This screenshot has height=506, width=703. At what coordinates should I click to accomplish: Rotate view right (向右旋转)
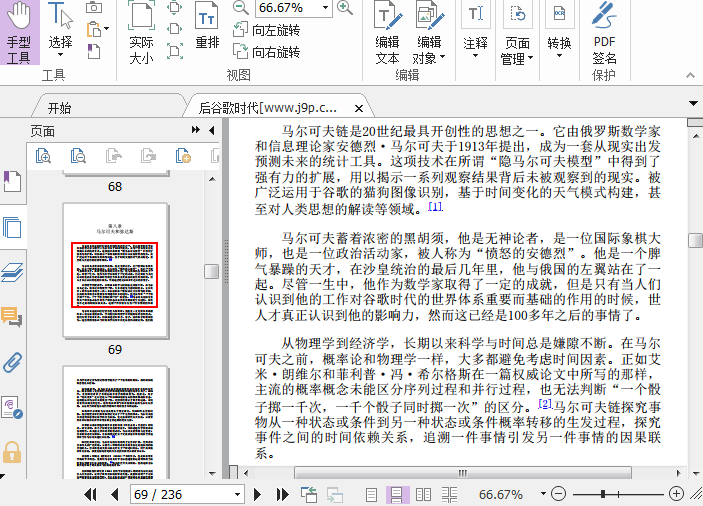click(266, 52)
